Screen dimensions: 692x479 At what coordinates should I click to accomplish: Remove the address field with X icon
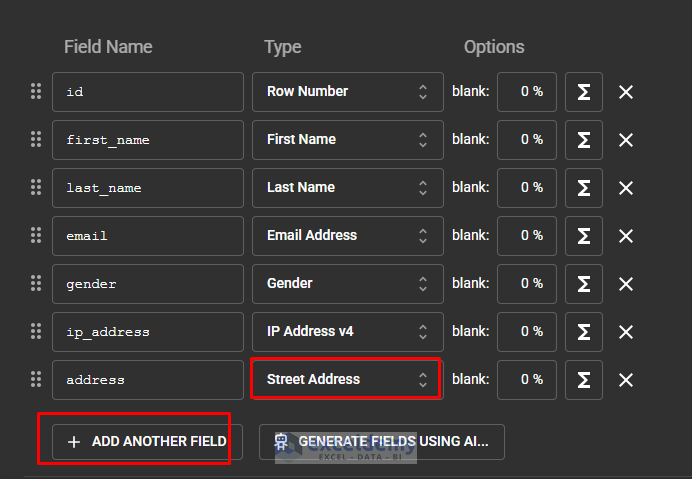click(626, 380)
